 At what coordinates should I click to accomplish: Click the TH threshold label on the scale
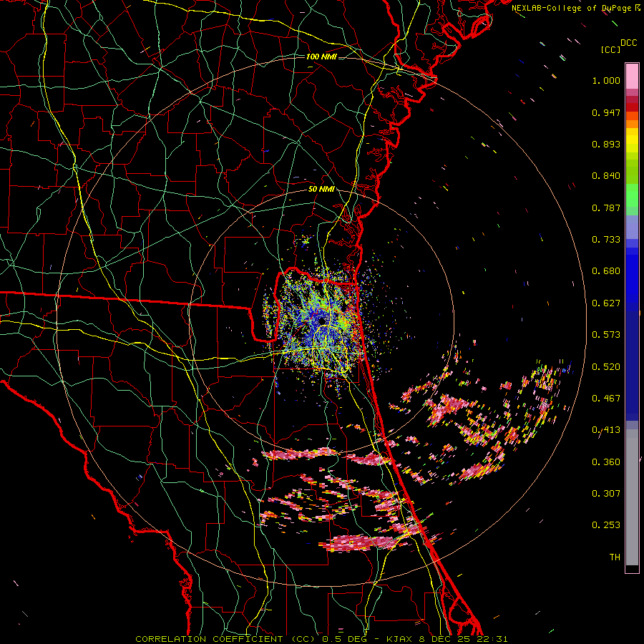point(615,557)
